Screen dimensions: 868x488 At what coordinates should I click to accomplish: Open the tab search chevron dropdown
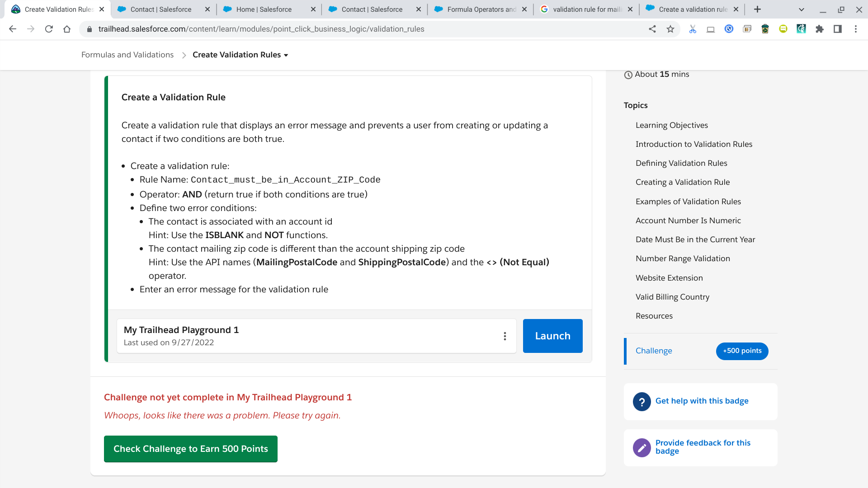pos(801,9)
